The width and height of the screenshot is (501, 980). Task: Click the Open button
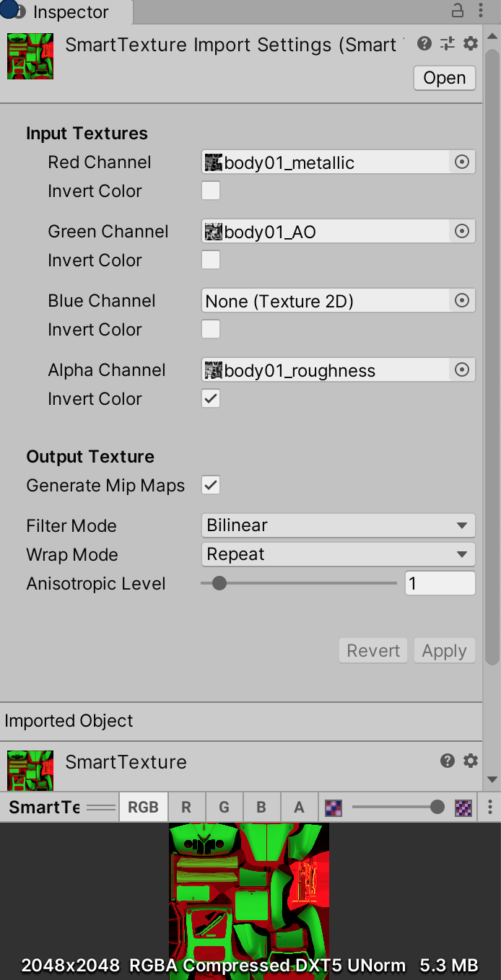point(445,78)
